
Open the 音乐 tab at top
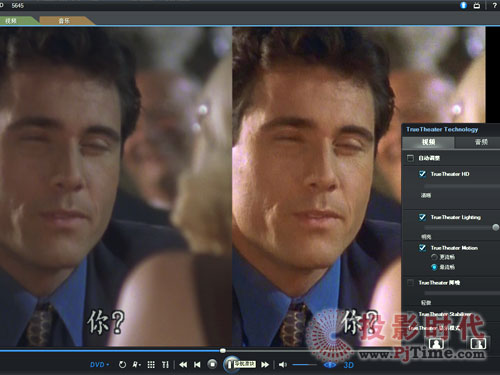64,21
